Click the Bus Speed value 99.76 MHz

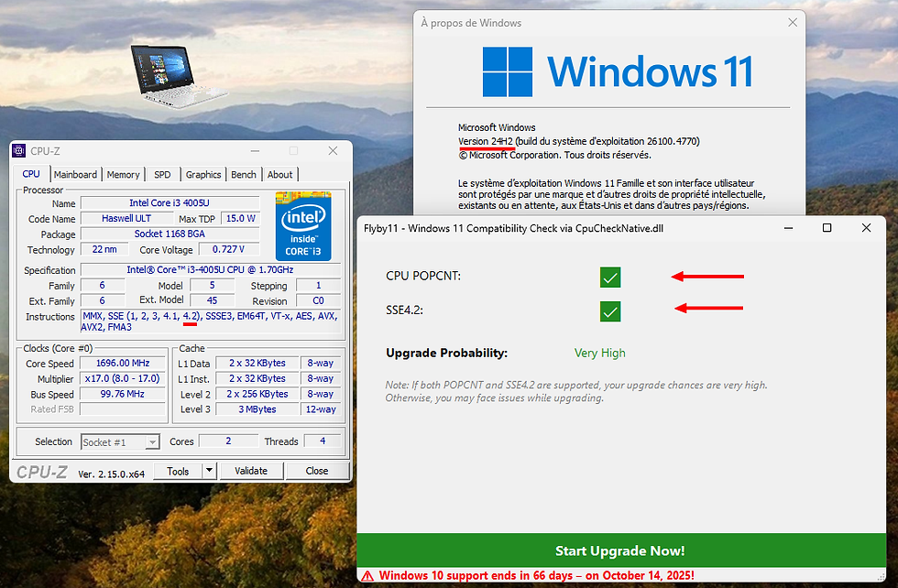click(x=123, y=394)
